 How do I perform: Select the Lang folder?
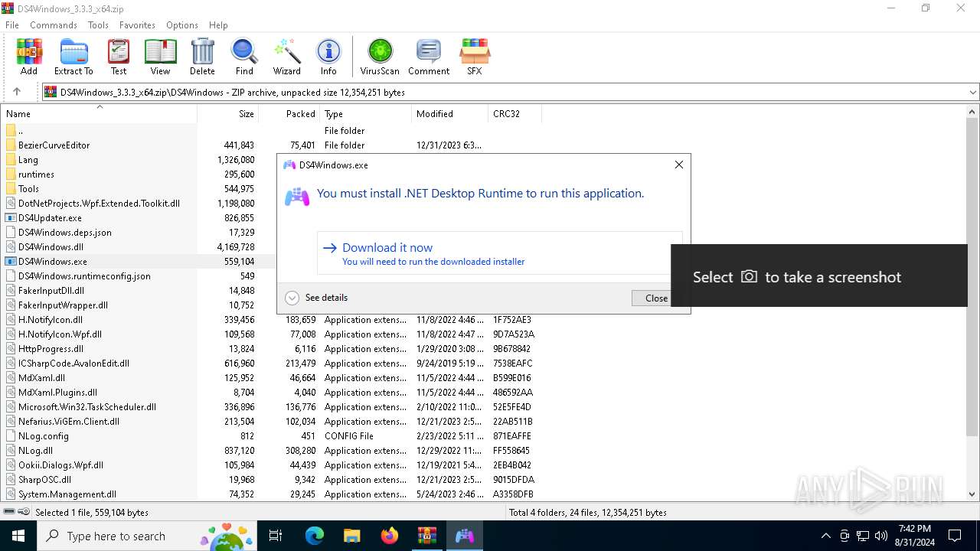pyautogui.click(x=28, y=160)
